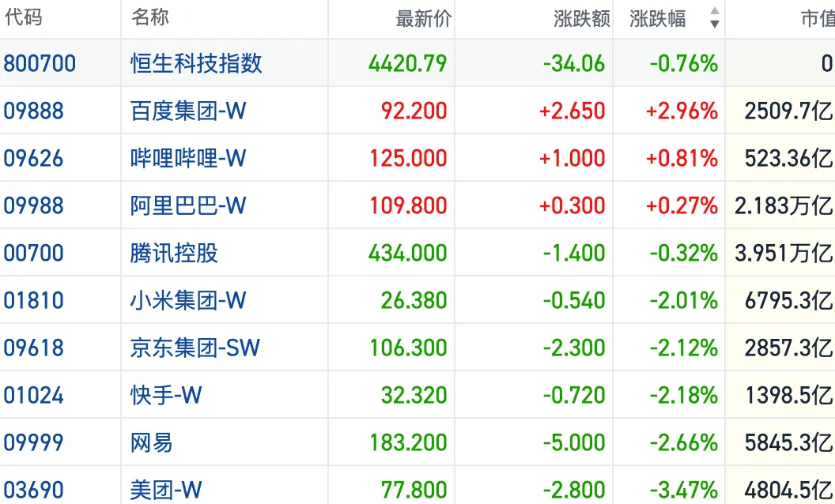835x504 pixels.
Task: Select the -0.540 change cell
Action: coord(574,301)
